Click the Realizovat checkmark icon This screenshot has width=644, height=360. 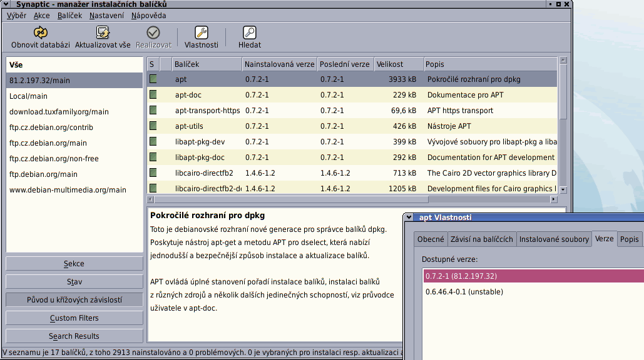click(153, 32)
